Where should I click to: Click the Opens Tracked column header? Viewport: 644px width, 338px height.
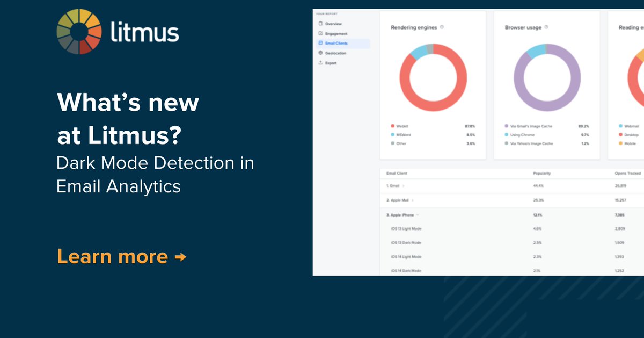[x=627, y=174]
